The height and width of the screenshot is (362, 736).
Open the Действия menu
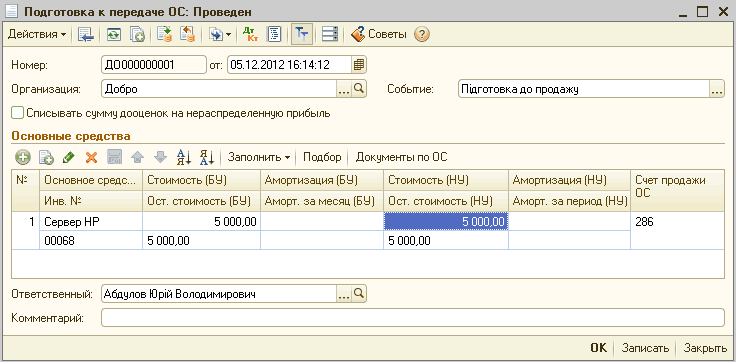pyautogui.click(x=37, y=34)
